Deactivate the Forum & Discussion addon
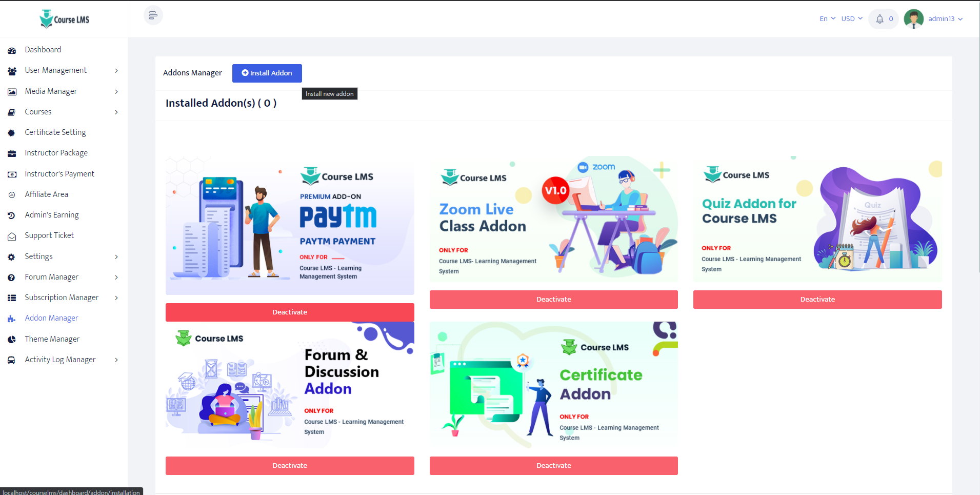Image resolution: width=980 pixels, height=495 pixels. (290, 466)
